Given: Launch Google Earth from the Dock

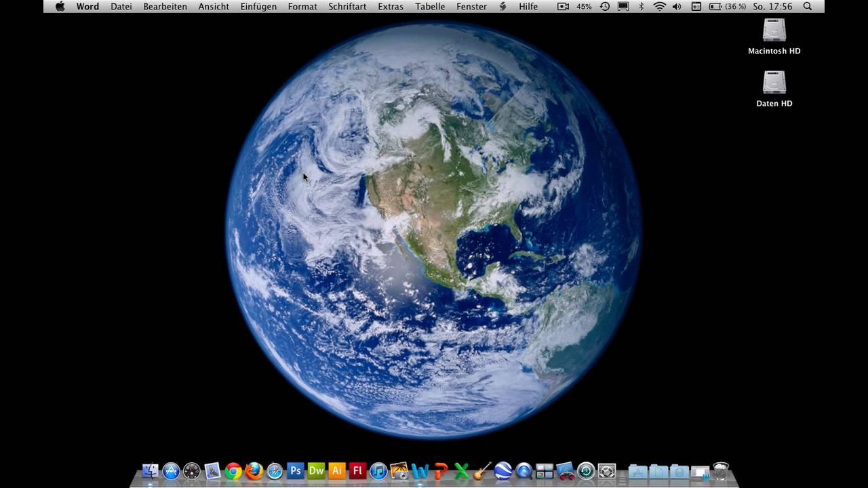Looking at the screenshot, I should click(502, 471).
